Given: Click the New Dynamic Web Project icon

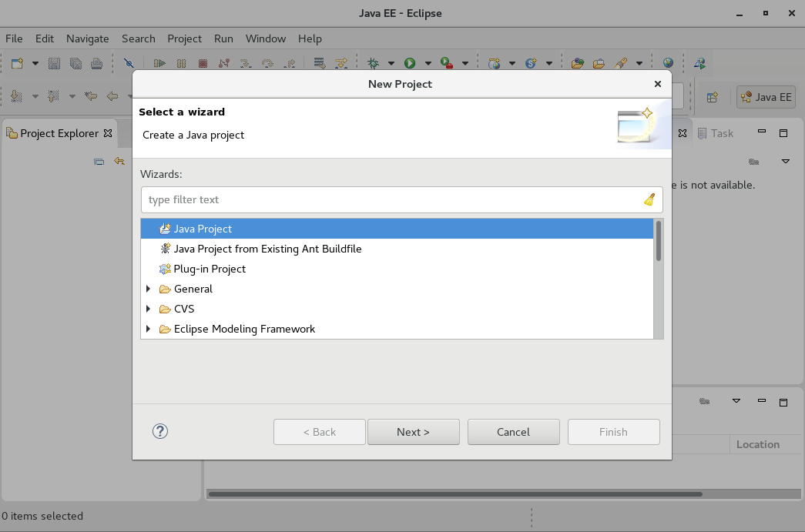Looking at the screenshot, I should pos(494,63).
